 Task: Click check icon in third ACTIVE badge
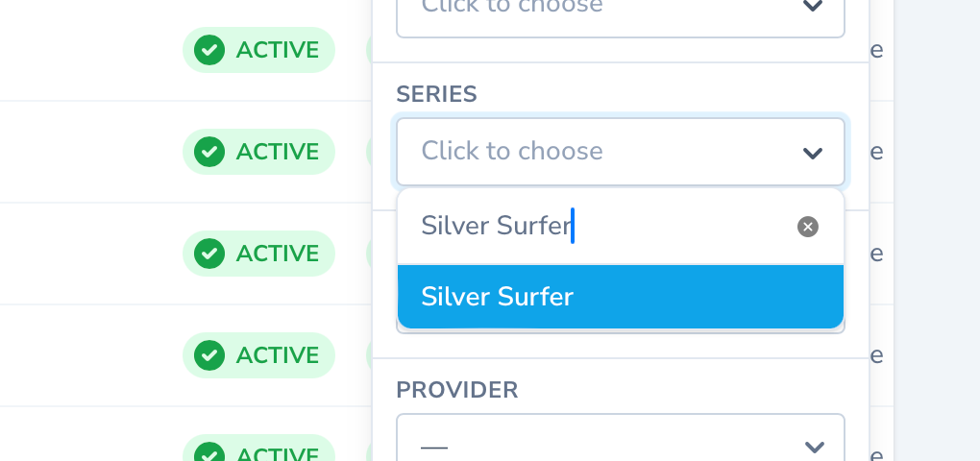[x=209, y=254]
